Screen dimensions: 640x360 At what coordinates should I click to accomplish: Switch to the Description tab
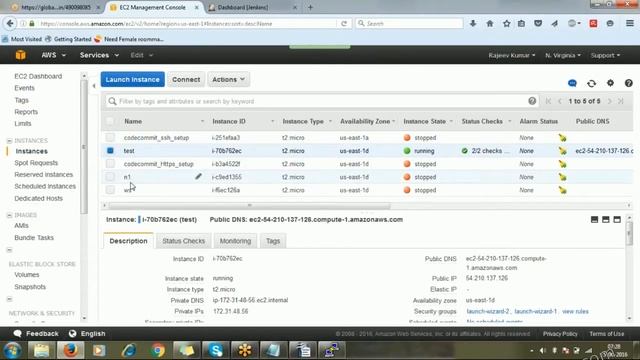click(128, 241)
